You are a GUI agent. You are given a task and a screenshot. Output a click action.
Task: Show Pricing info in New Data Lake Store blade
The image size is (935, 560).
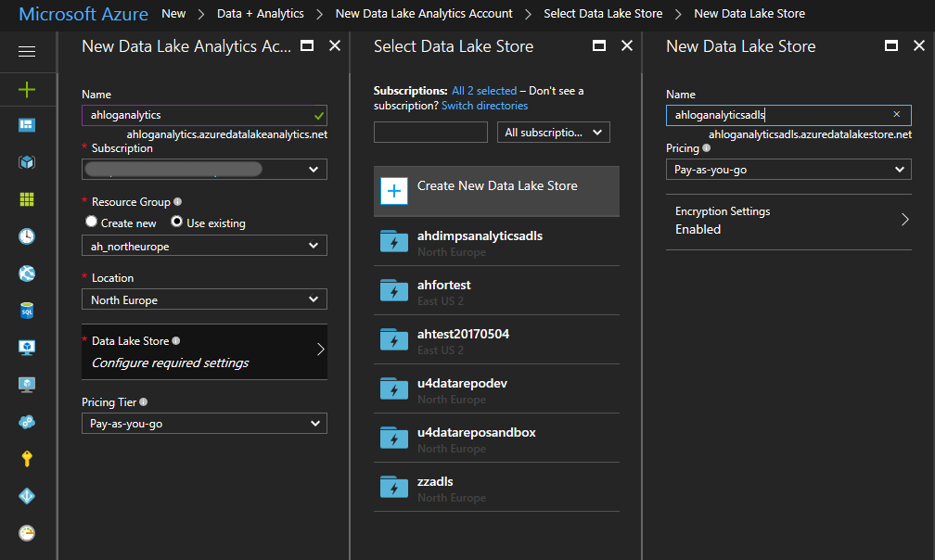(x=707, y=148)
